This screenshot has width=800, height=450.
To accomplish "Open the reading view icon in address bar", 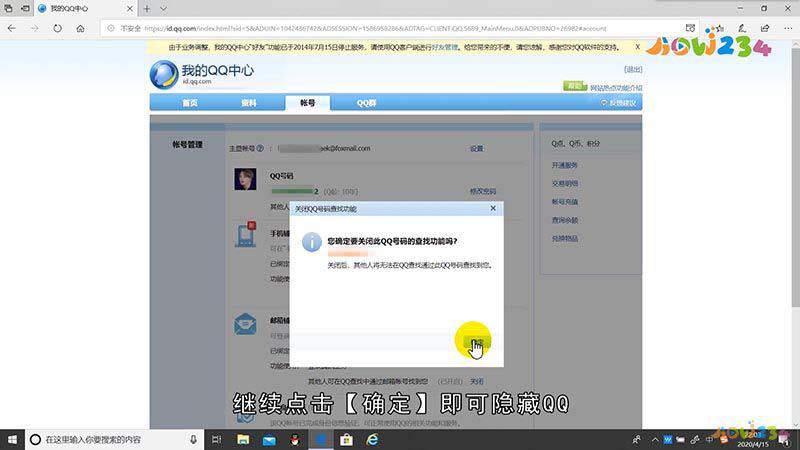I will [x=690, y=29].
